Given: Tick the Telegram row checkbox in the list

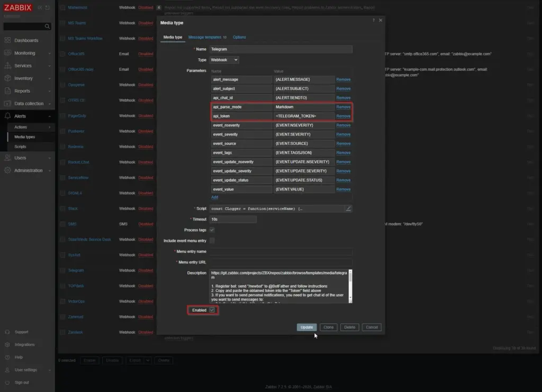Looking at the screenshot, I should tap(62, 270).
